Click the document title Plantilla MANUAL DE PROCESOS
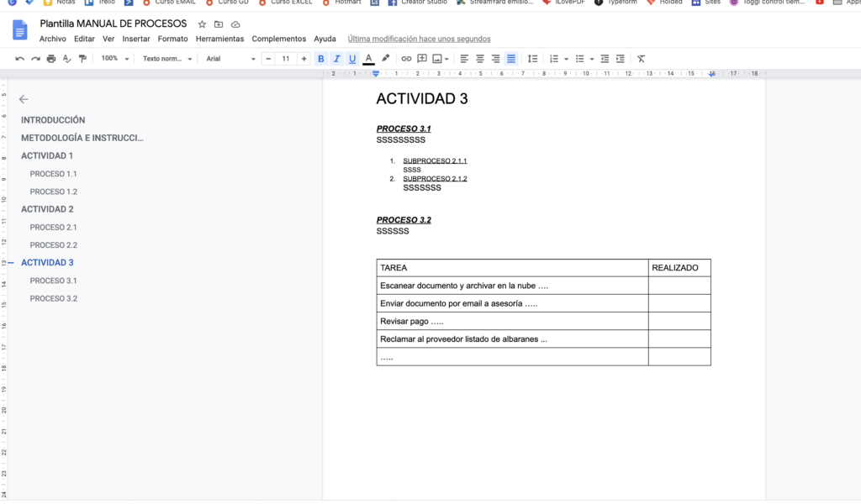 click(114, 24)
